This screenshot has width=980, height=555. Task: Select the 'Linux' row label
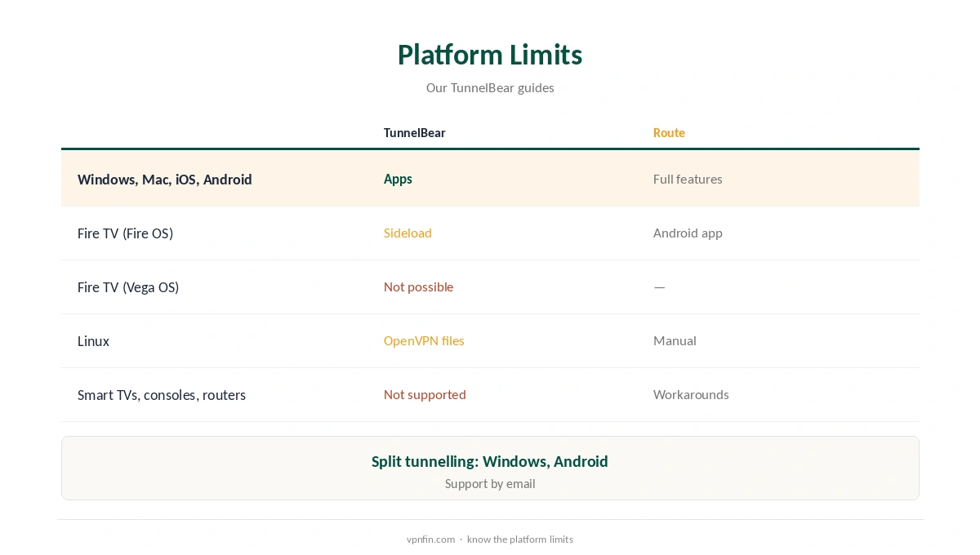(93, 340)
